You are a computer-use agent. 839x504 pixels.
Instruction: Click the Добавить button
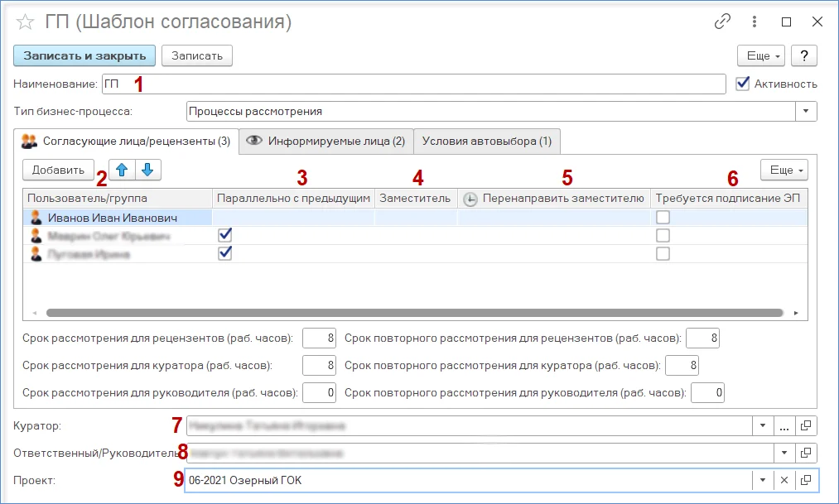pyautogui.click(x=58, y=170)
